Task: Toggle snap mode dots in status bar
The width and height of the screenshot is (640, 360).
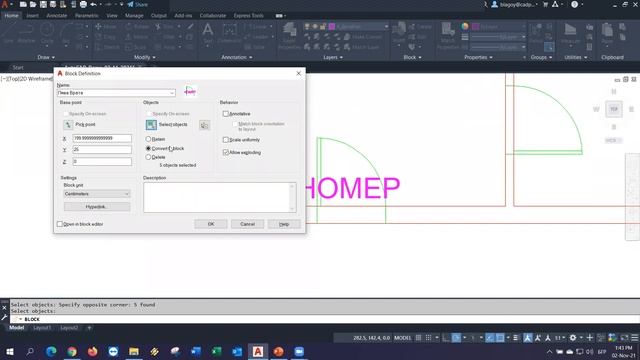Action: (x=428, y=338)
